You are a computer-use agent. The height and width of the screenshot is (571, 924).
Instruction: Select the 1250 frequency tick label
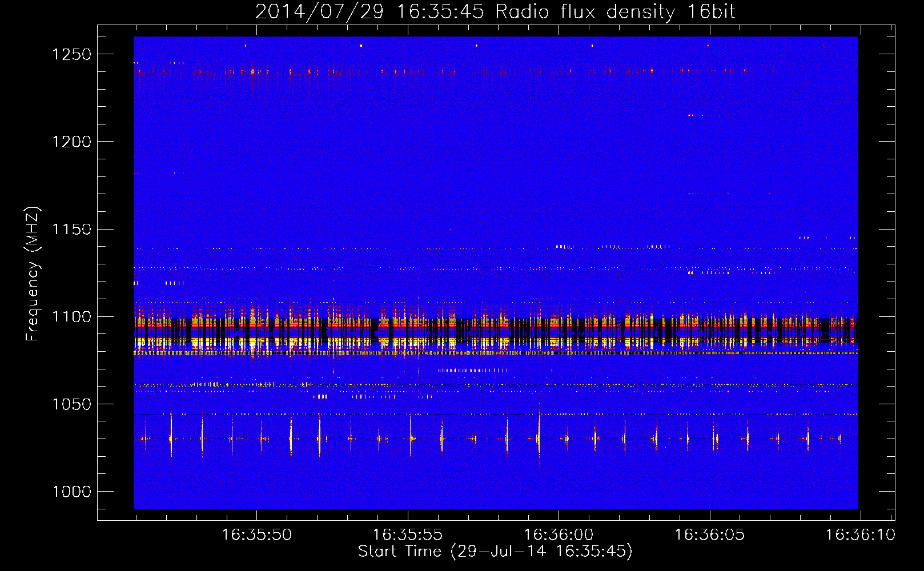71,54
